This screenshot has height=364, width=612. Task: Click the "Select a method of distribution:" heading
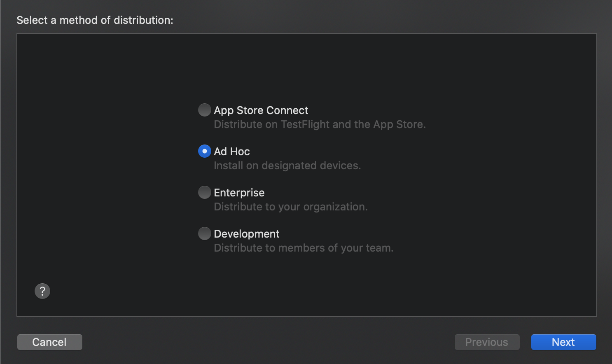tap(95, 20)
